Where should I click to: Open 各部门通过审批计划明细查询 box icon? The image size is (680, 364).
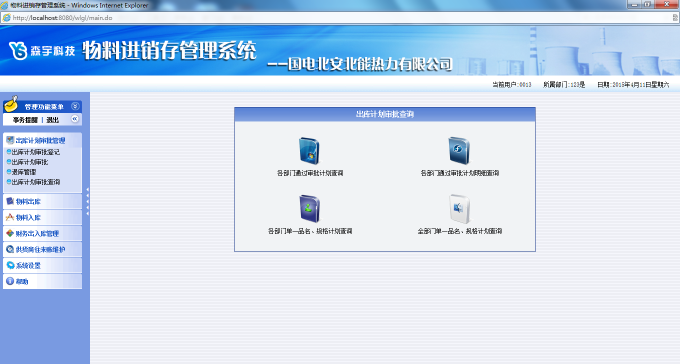pos(459,151)
